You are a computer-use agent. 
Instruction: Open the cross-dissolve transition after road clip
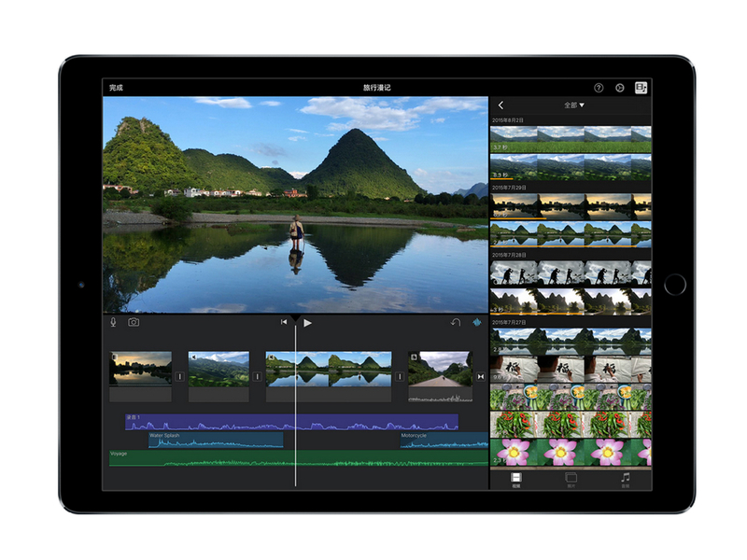(x=481, y=377)
